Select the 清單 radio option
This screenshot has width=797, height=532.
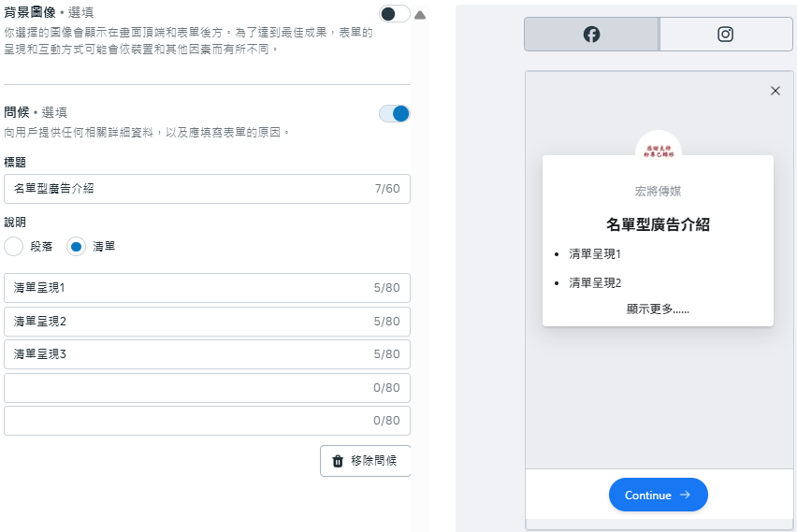(76, 247)
